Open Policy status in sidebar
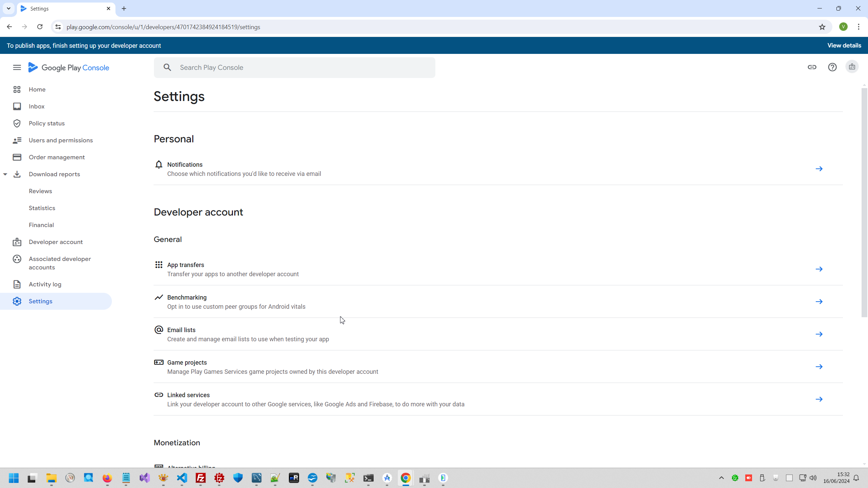Screen dimensions: 868x488 46,123
